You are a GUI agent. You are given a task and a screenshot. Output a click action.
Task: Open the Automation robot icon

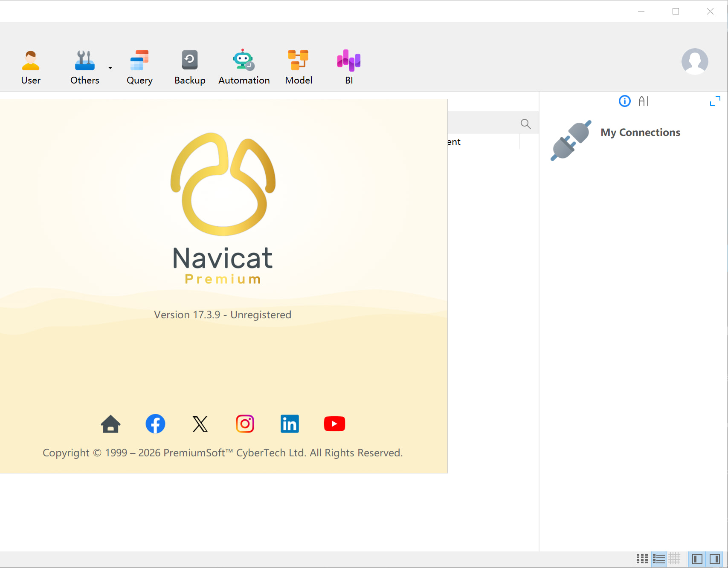pos(244,60)
